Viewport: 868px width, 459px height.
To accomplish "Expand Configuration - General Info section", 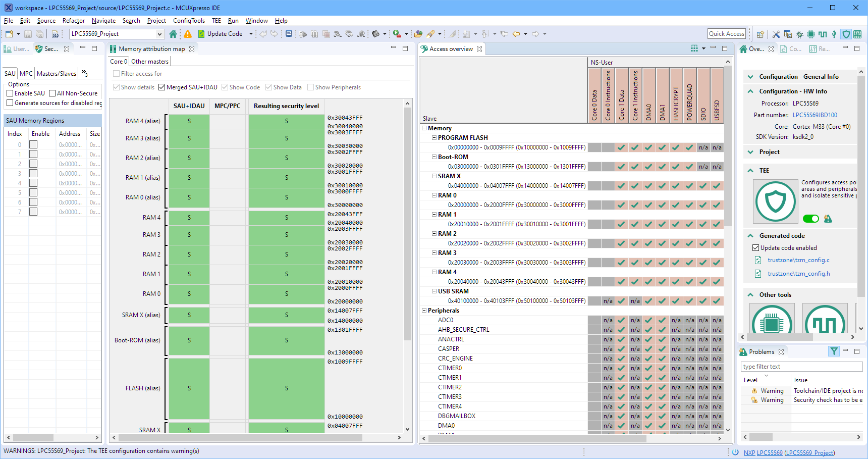I will coord(750,77).
